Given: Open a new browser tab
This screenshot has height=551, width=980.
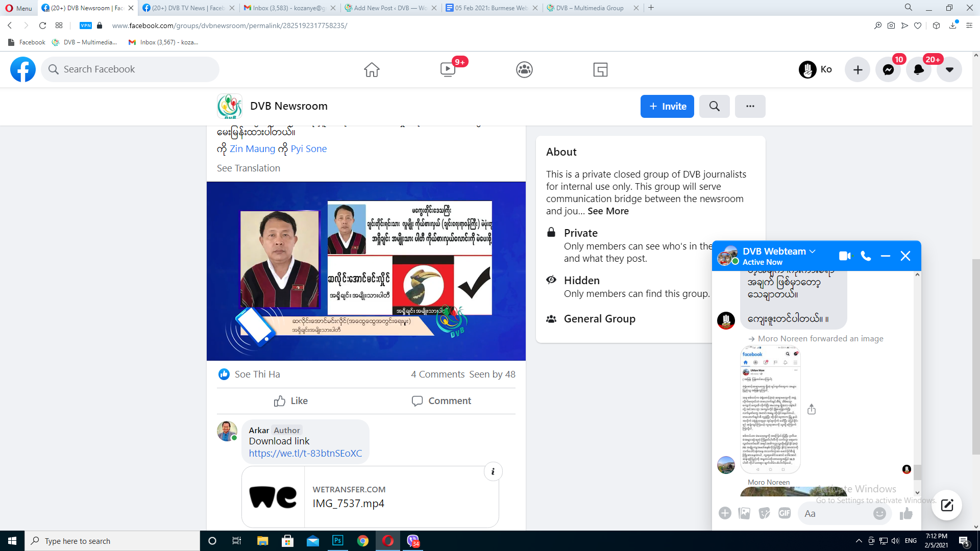Looking at the screenshot, I should [x=651, y=8].
